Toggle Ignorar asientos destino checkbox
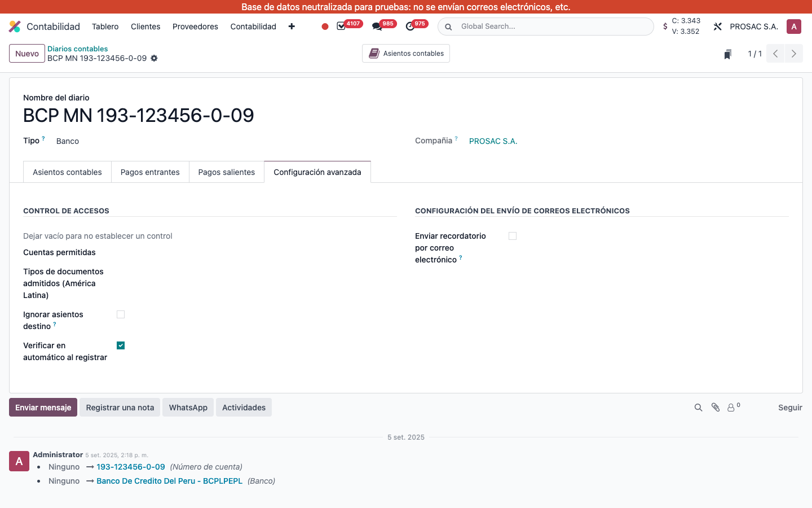The width and height of the screenshot is (812, 508). [x=121, y=314]
